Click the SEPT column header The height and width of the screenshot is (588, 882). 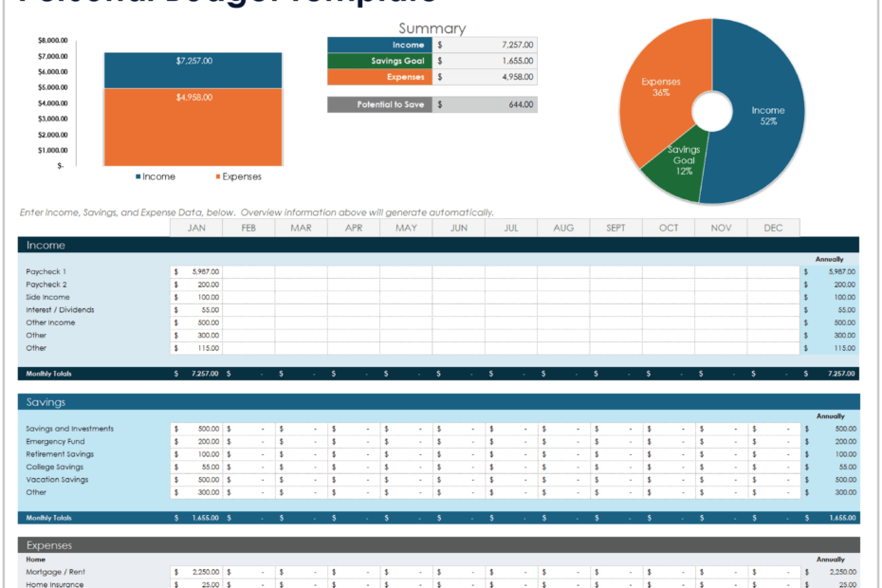tap(616, 228)
